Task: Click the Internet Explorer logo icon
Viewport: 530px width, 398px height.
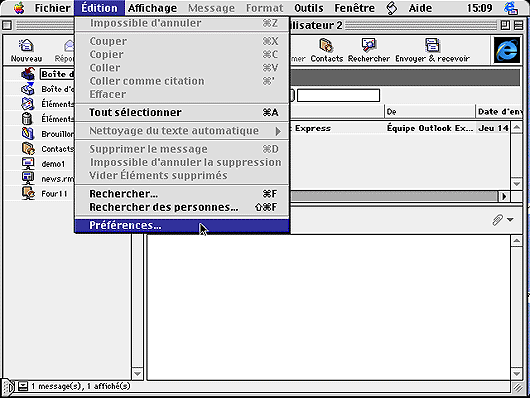Action: tap(507, 50)
